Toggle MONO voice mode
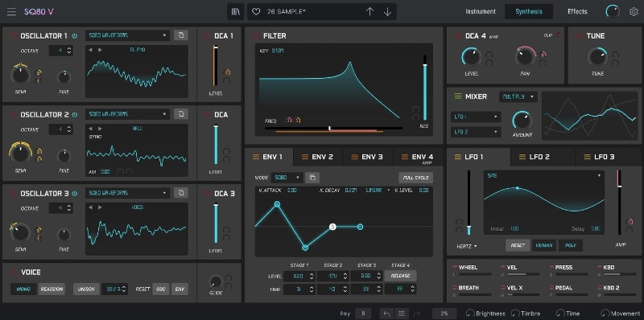 [23, 289]
